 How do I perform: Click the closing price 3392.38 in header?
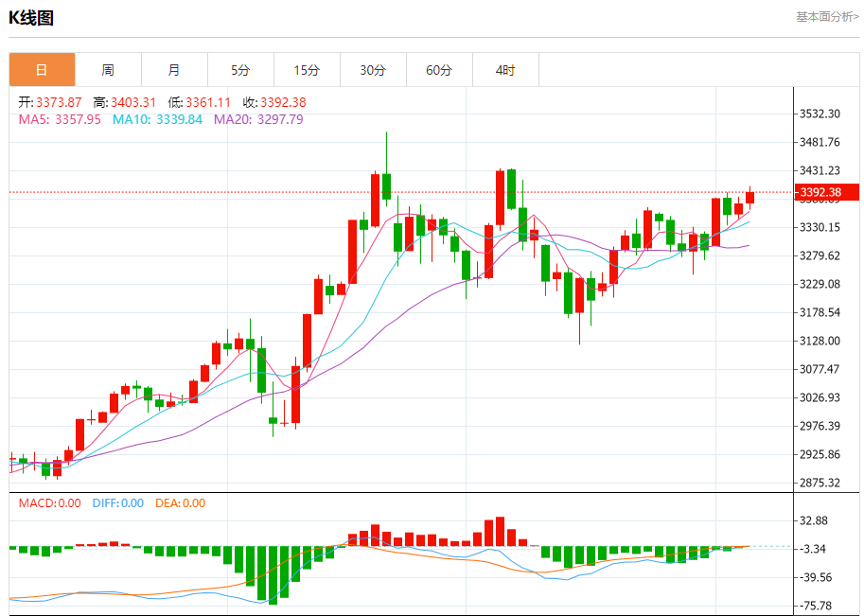click(x=283, y=102)
